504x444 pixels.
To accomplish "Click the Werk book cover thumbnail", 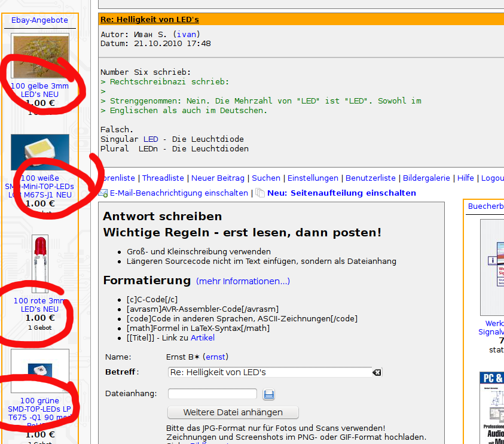I will pos(492,267).
